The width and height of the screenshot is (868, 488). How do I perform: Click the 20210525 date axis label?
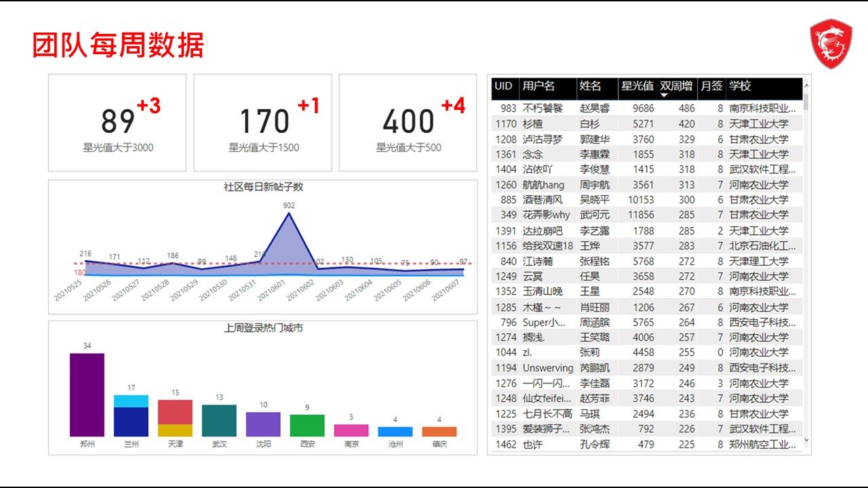coord(68,289)
